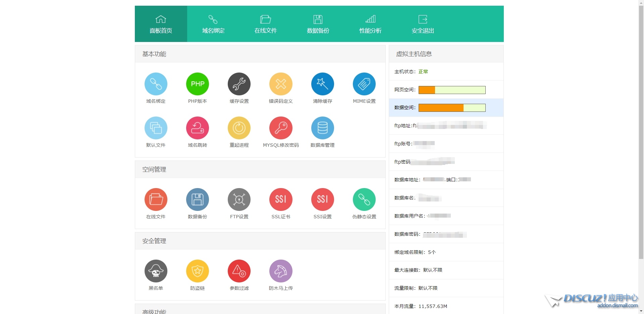Open the 伪静态设置 green icon
The image size is (644, 314).
(x=364, y=199)
